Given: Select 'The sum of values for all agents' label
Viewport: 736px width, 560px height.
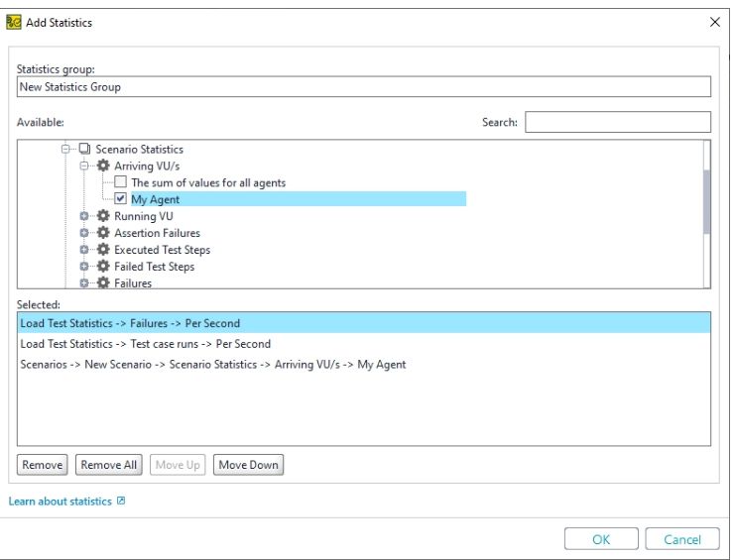Looking at the screenshot, I should 208,182.
